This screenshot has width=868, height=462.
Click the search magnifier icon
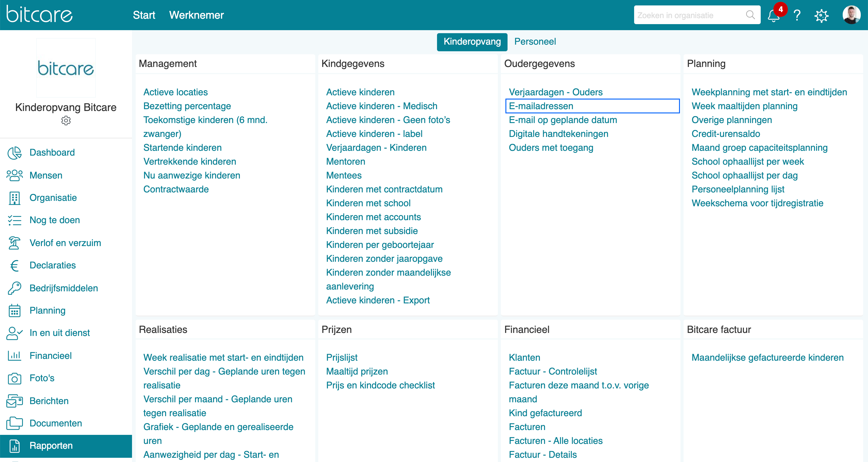point(750,15)
